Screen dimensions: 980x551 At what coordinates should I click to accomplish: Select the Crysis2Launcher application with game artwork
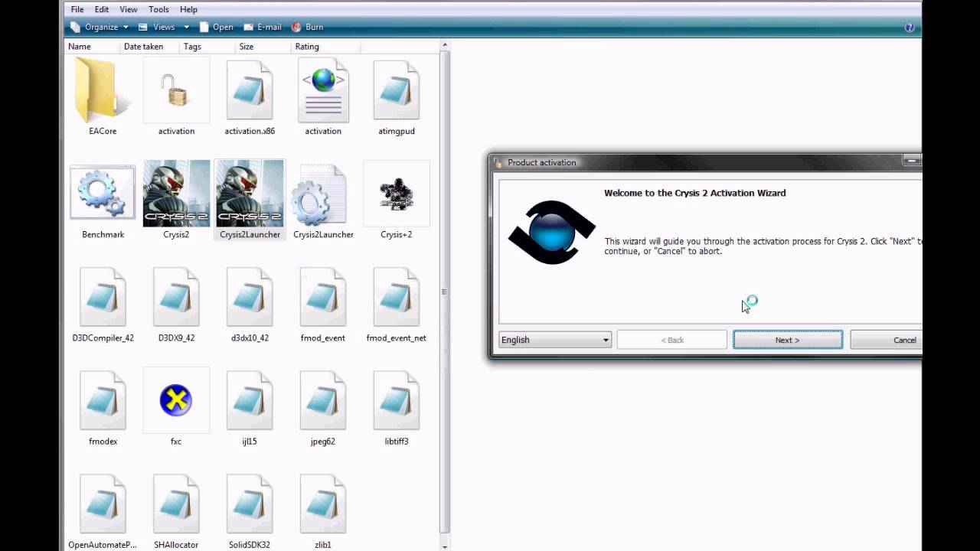[250, 200]
